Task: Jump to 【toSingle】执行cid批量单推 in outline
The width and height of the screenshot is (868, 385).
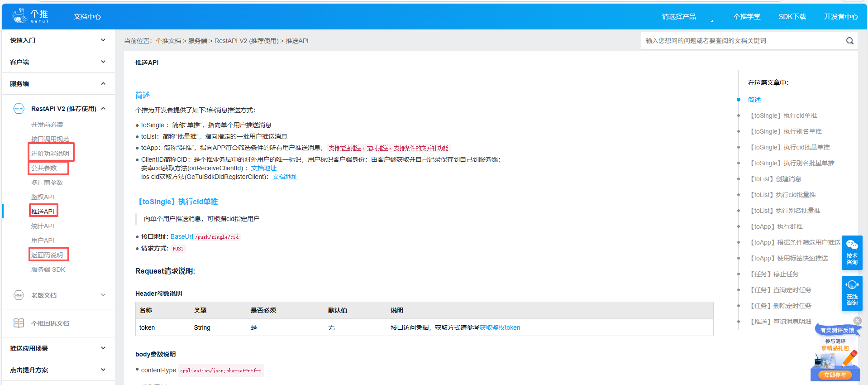Action: 789,147
